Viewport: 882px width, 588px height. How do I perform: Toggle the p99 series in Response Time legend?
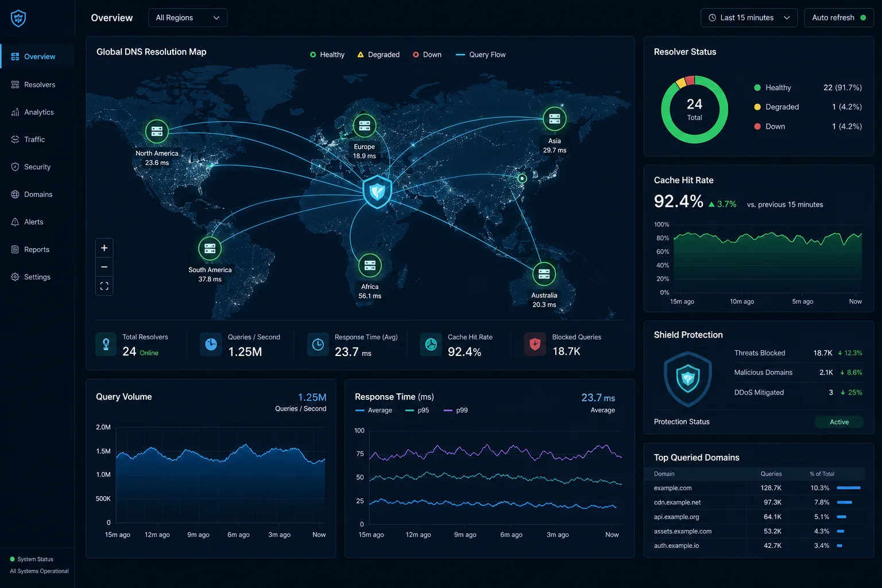456,411
